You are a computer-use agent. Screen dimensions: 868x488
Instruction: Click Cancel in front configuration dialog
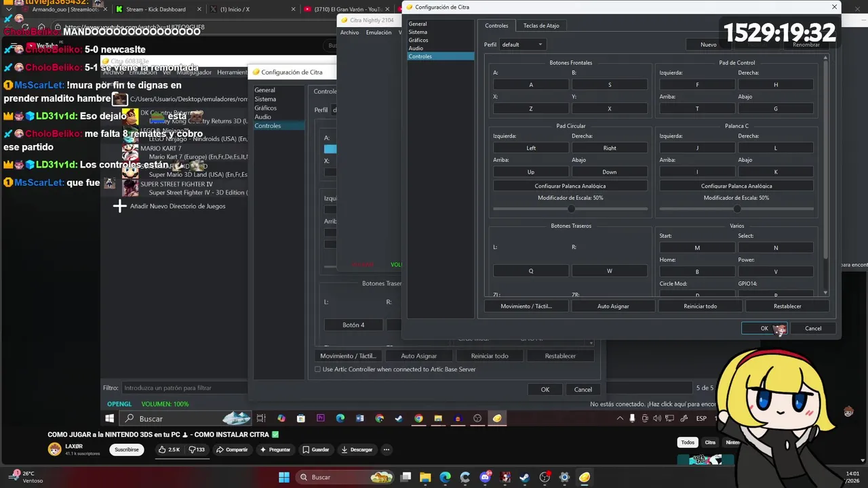click(x=813, y=328)
